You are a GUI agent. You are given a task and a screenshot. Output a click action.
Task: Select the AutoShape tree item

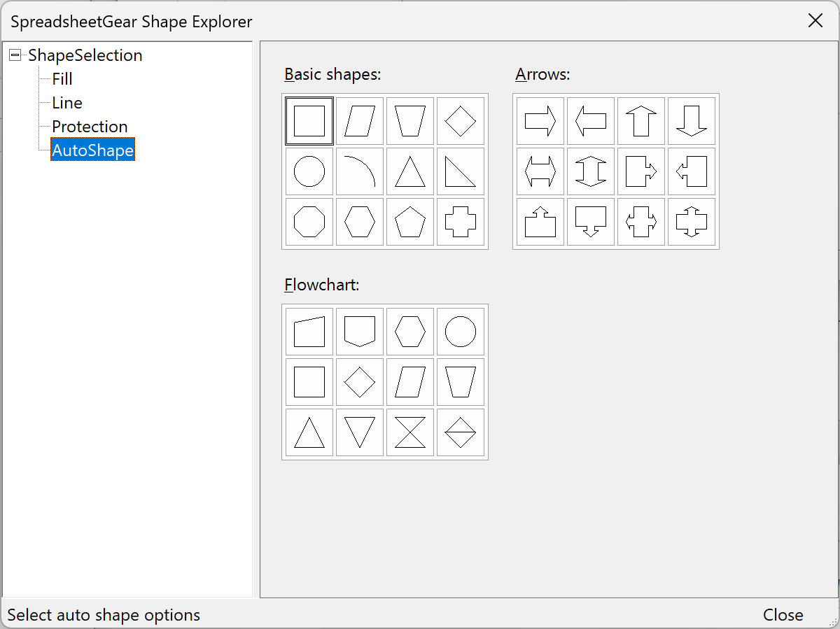(x=92, y=150)
